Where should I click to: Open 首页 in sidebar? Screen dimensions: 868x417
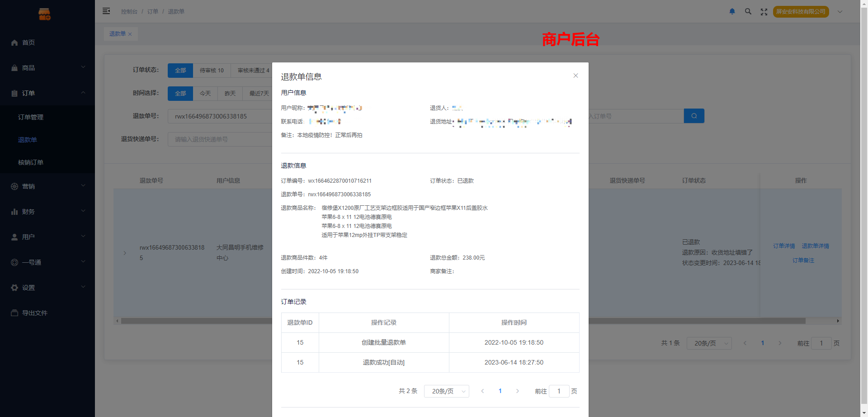(x=47, y=43)
